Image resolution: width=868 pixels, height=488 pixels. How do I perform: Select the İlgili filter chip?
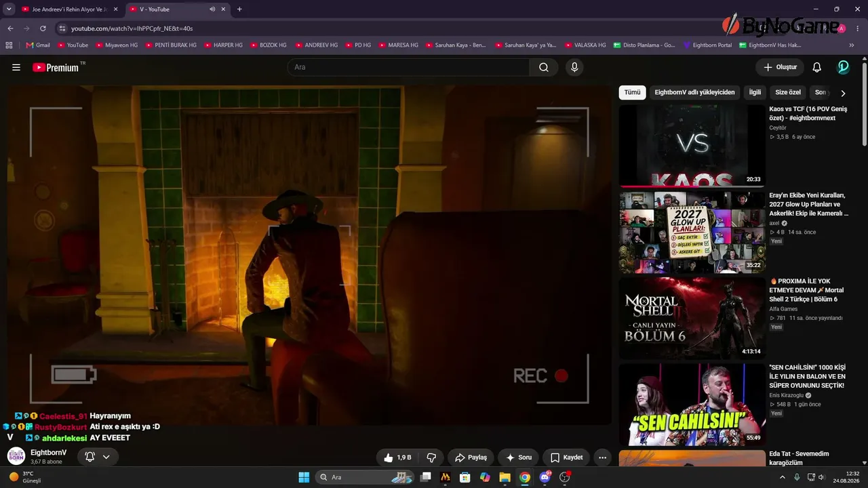[755, 92]
